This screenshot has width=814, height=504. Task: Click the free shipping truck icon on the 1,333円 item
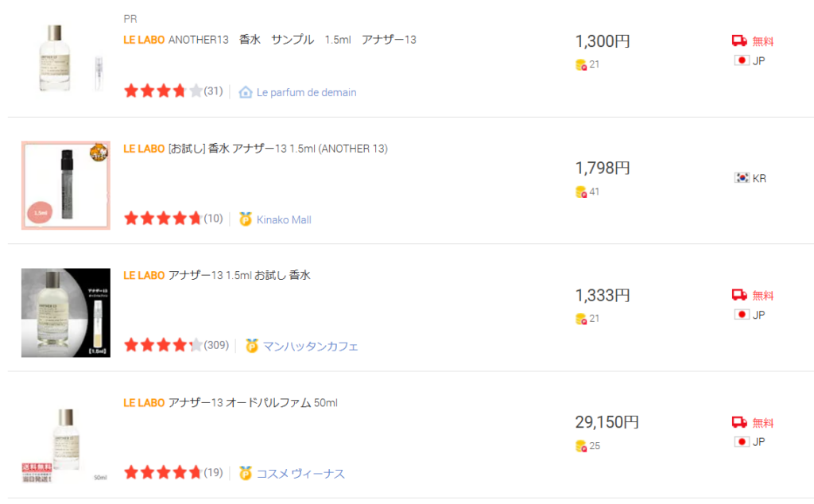pos(739,295)
